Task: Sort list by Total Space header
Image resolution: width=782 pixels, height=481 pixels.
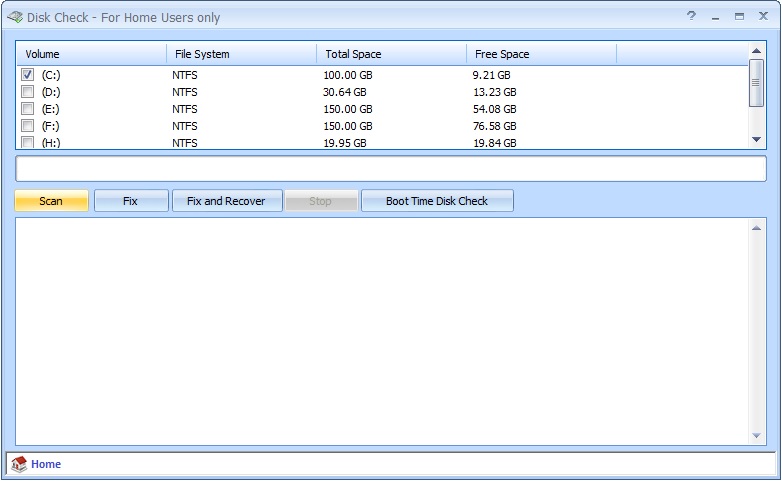Action: [x=391, y=54]
